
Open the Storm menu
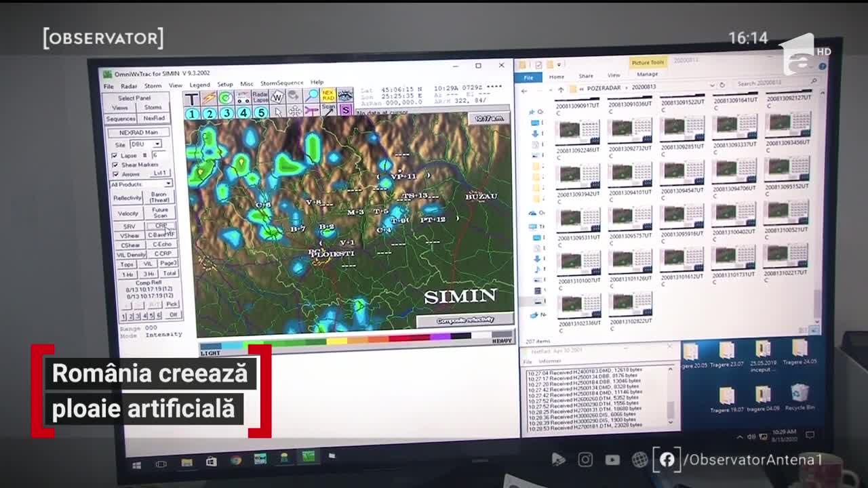153,86
